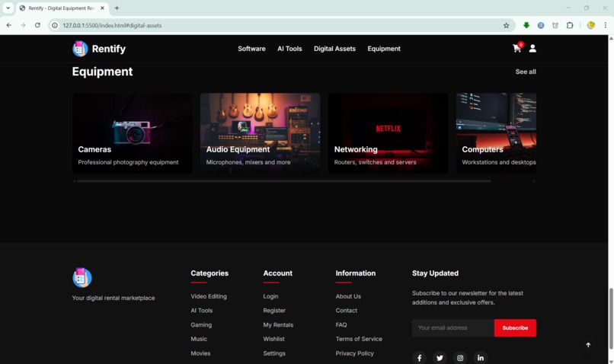Click the Rentify brand name text

[108, 49]
